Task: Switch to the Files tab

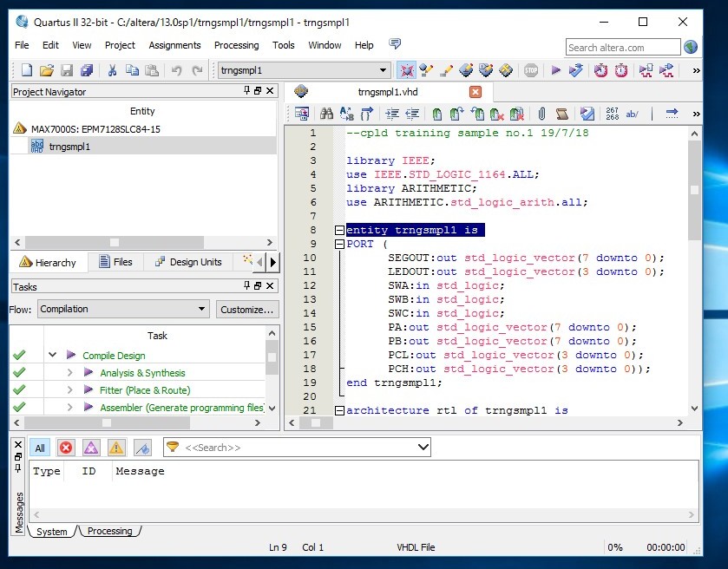Action: tap(116, 262)
